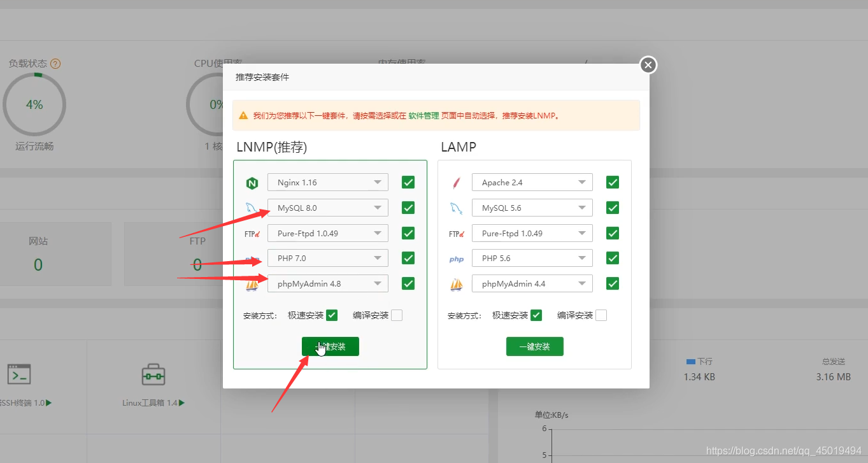Open the SSH终端 tool icon

tap(19, 374)
